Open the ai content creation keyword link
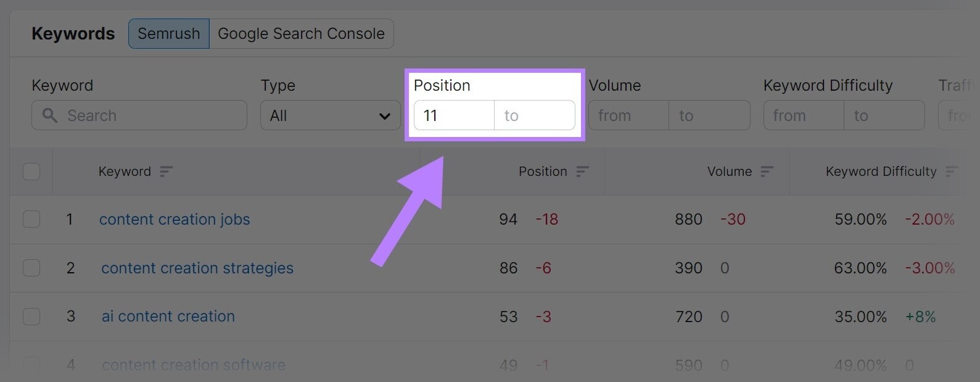 168,317
